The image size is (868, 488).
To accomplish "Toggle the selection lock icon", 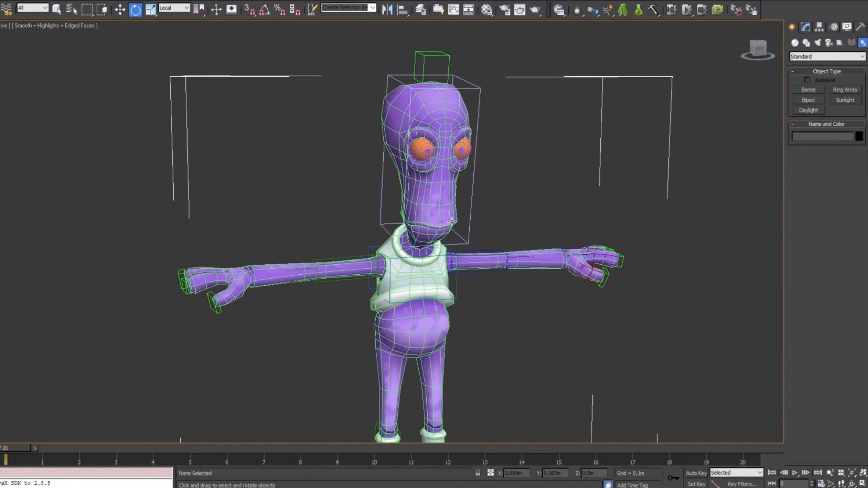I will point(478,473).
